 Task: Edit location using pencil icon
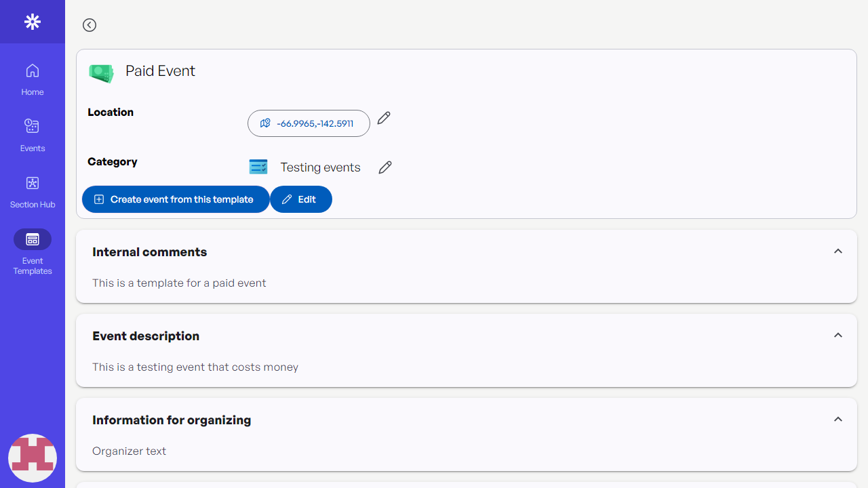click(x=384, y=118)
